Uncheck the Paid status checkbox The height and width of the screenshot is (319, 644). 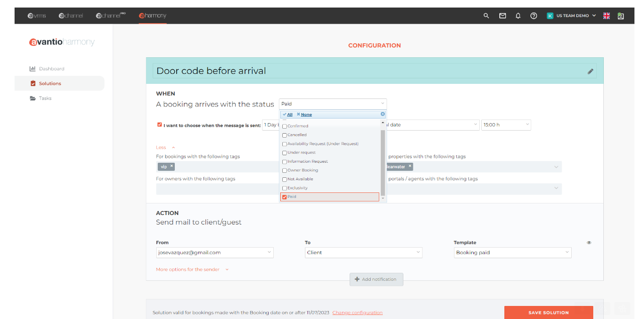285,197
